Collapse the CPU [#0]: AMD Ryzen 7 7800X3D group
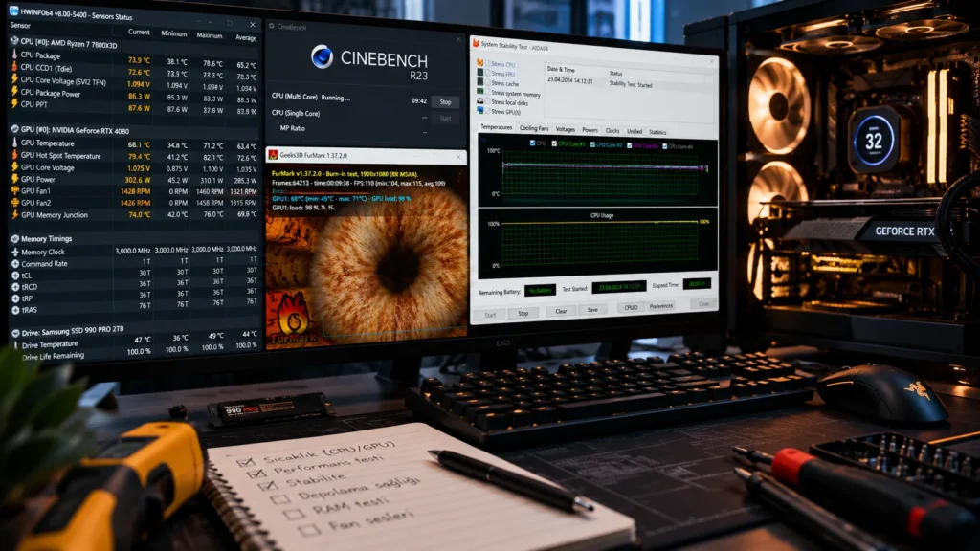980x551 pixels. [14, 41]
